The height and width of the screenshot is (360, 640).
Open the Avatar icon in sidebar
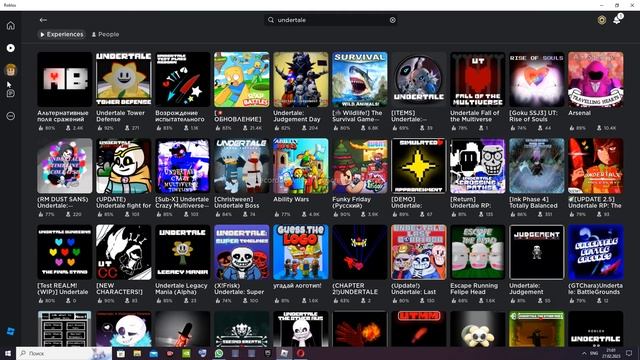11,70
